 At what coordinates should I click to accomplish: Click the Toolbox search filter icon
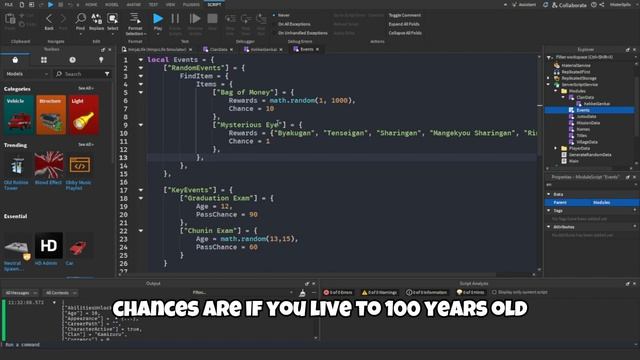pyautogui.click(x=107, y=74)
